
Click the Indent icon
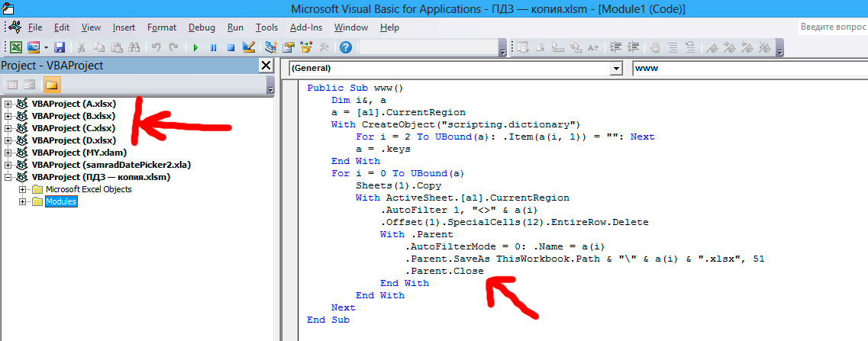click(615, 47)
